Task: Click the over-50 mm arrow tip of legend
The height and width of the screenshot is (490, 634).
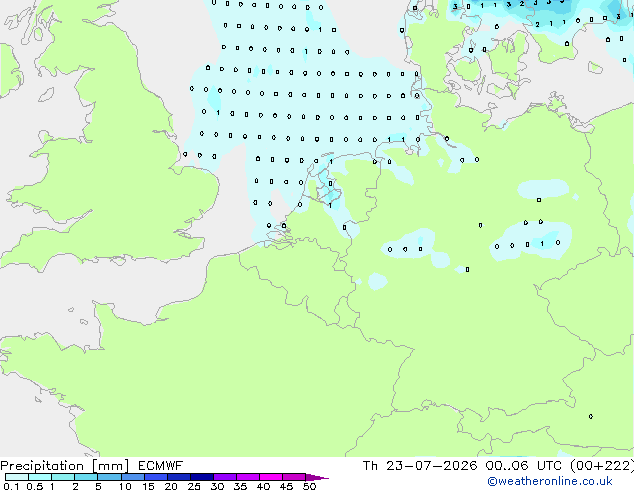Action: pos(317,477)
